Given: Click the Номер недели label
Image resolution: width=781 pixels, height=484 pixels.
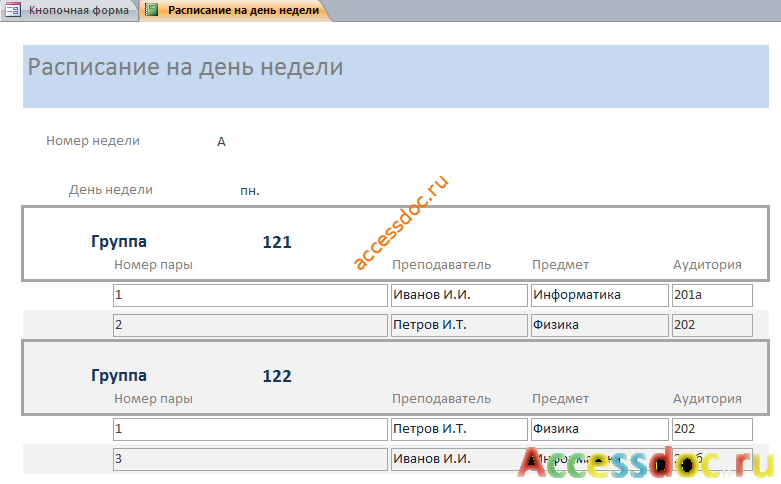Looking at the screenshot, I should click(x=93, y=141).
